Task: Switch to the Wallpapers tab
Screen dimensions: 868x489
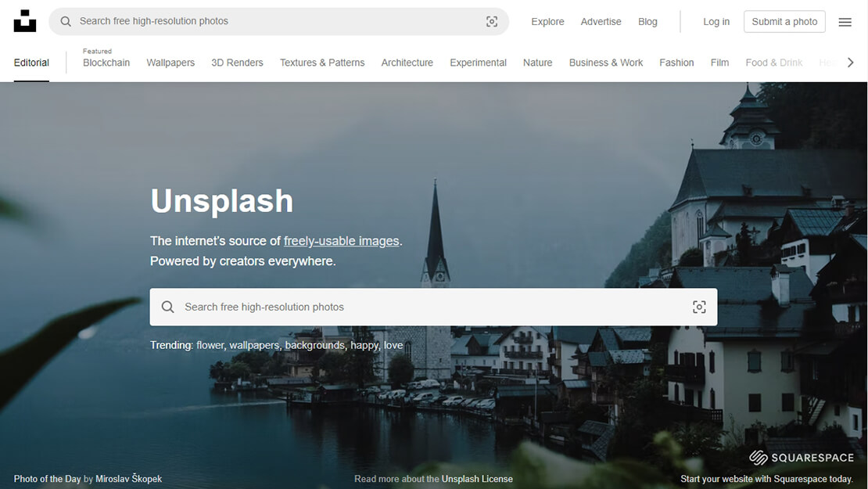Action: [x=170, y=63]
